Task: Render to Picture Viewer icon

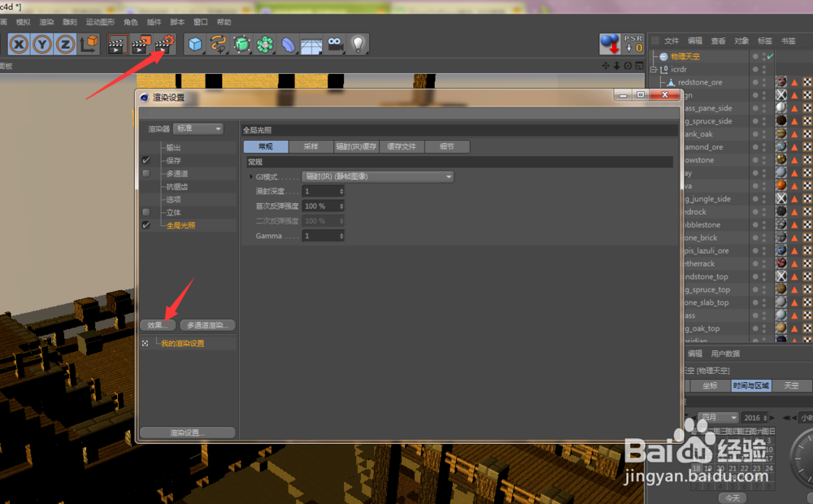Action: pyautogui.click(x=141, y=45)
